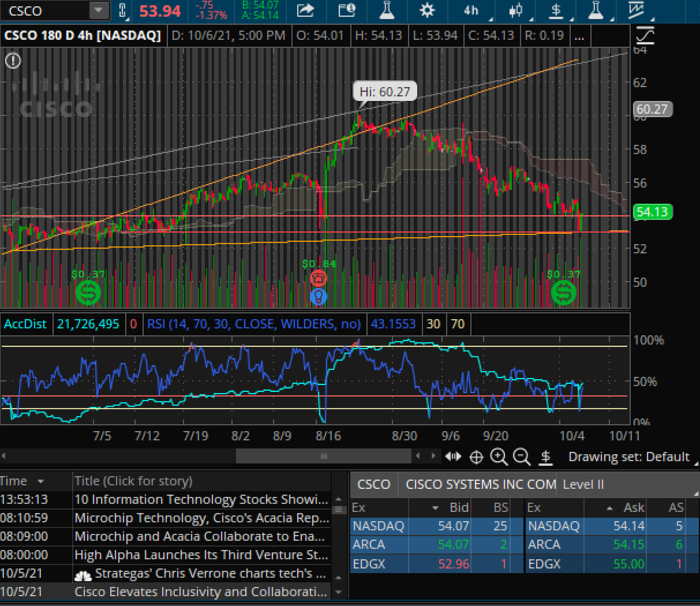
Task: Select NASDAQ bid row 54.07
Action: coord(436,526)
